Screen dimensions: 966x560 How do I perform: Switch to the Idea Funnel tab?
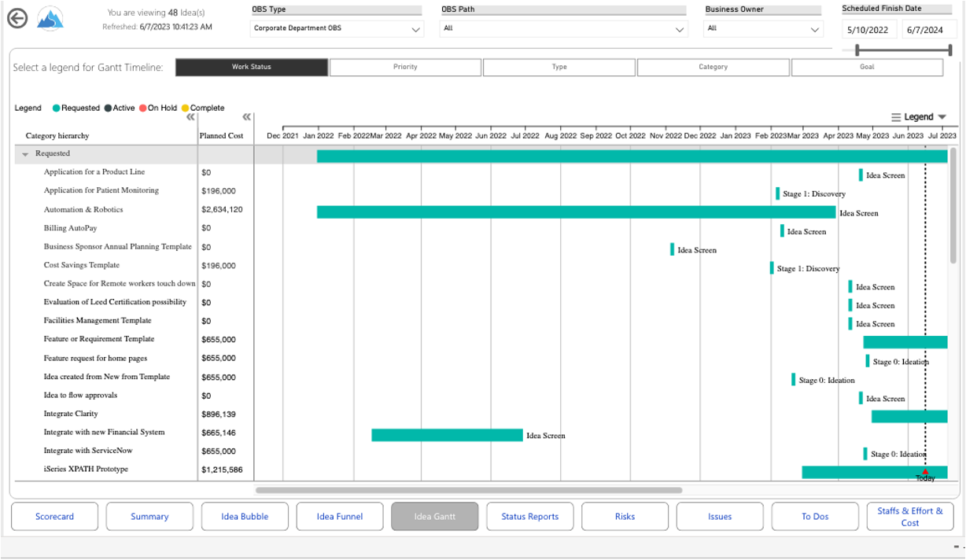tap(340, 517)
